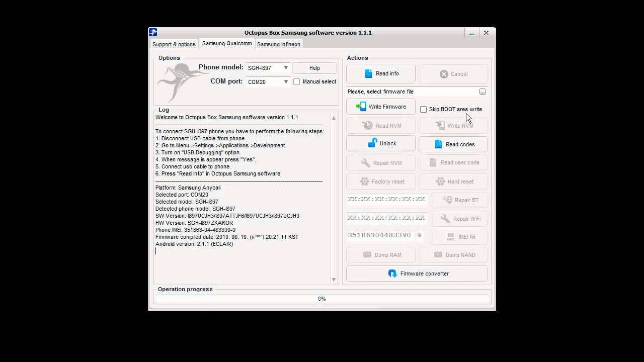Click the Read info button label
The height and width of the screenshot is (362, 644).
pos(387,73)
